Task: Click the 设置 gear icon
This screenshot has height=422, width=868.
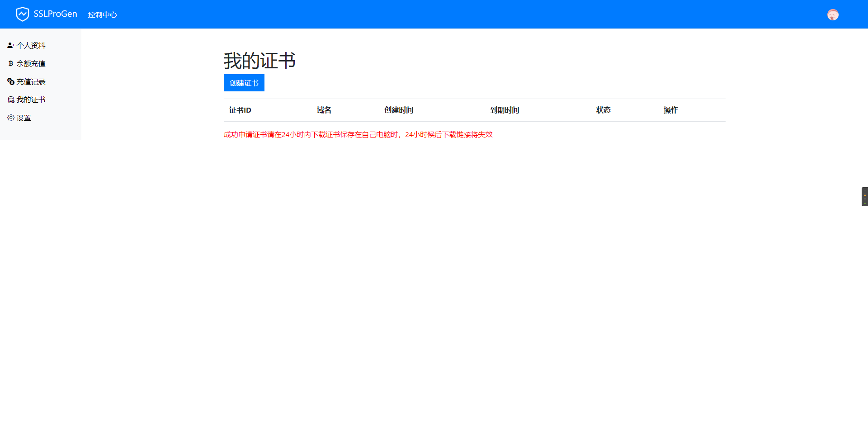Action: 11,118
